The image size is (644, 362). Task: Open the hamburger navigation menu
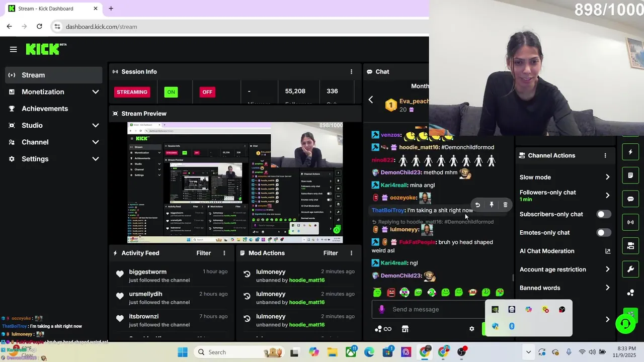[x=14, y=49]
